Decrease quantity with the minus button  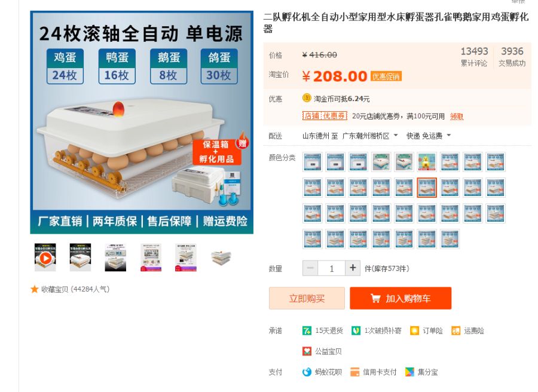pos(310,268)
